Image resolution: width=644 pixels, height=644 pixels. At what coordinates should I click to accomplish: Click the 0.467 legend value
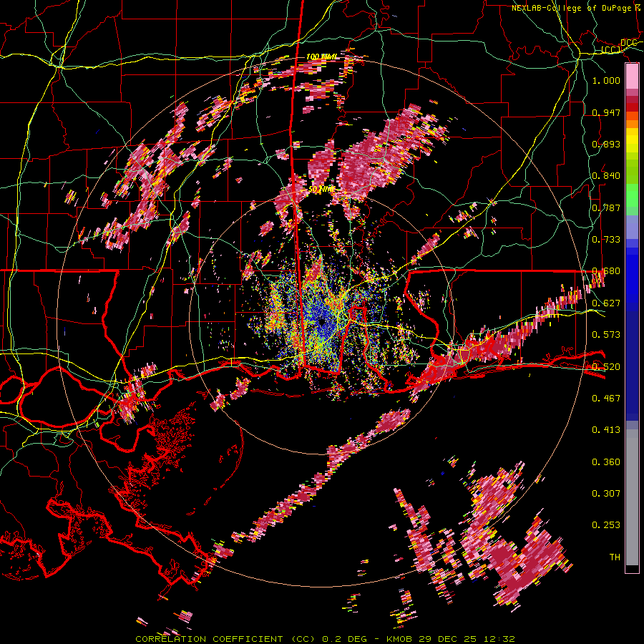point(606,398)
